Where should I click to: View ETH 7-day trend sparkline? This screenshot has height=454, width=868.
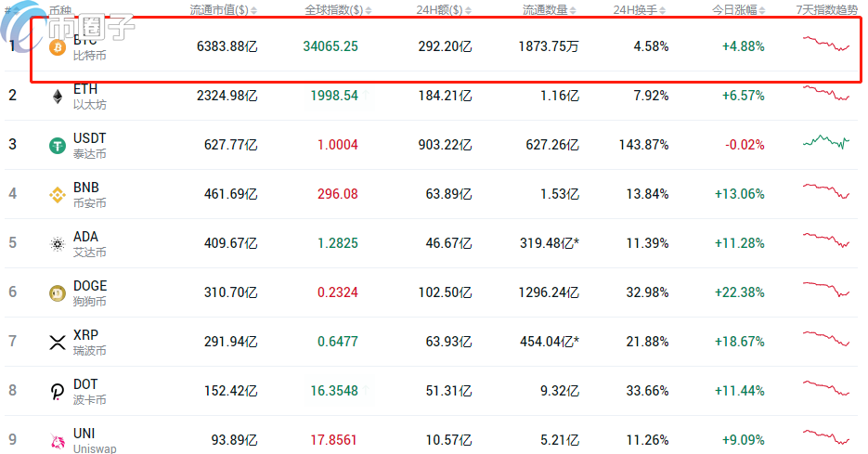(826, 93)
